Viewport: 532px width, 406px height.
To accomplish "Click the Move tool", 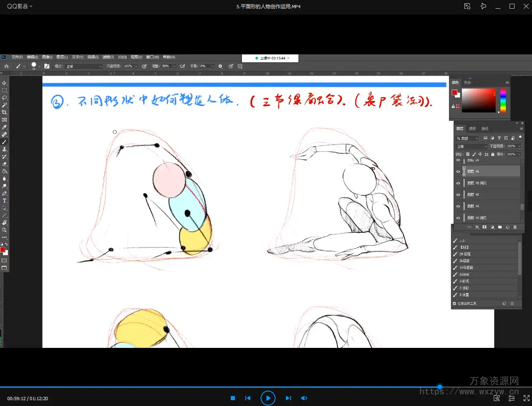I will 5,83.
